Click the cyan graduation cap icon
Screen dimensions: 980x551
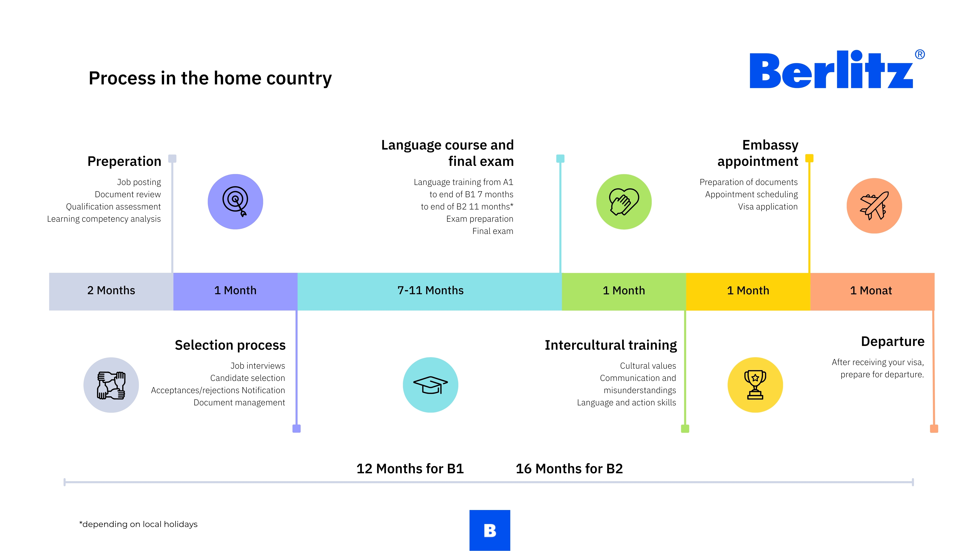(430, 385)
